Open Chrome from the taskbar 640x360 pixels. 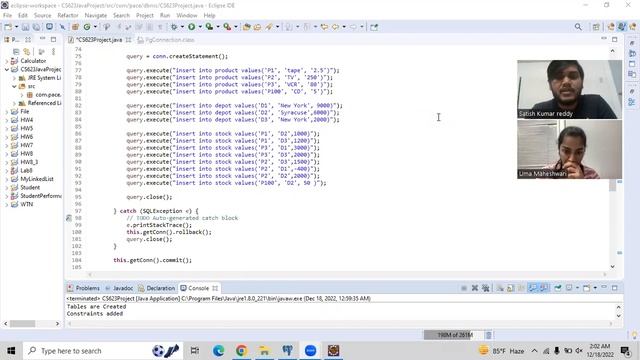tap(241, 351)
